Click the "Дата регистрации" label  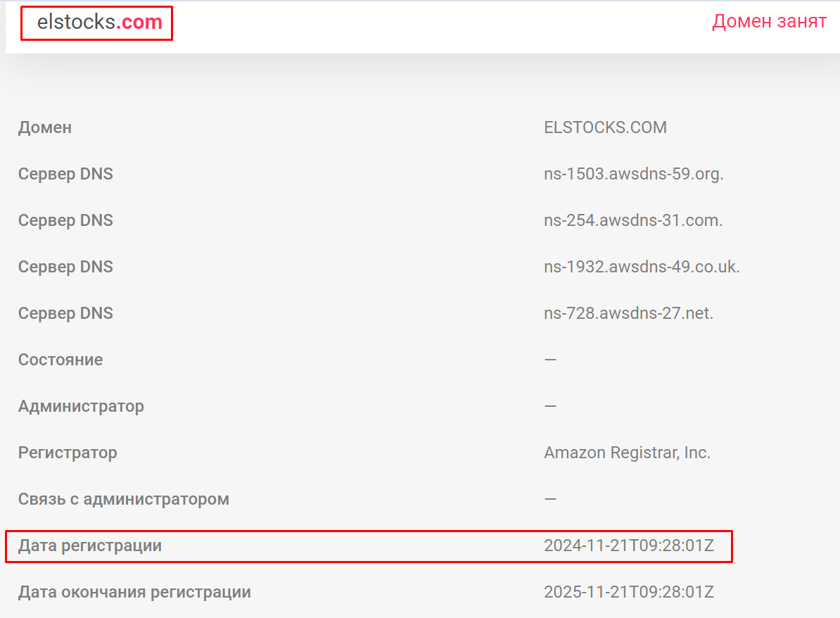90,546
